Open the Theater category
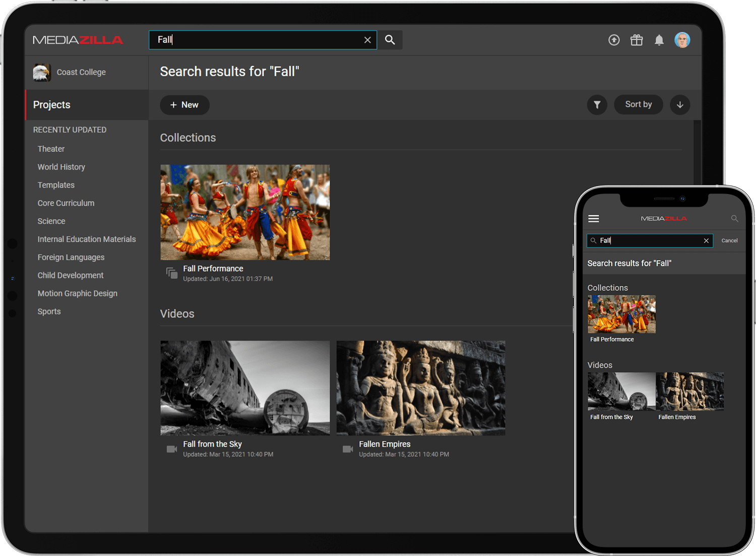 point(51,149)
